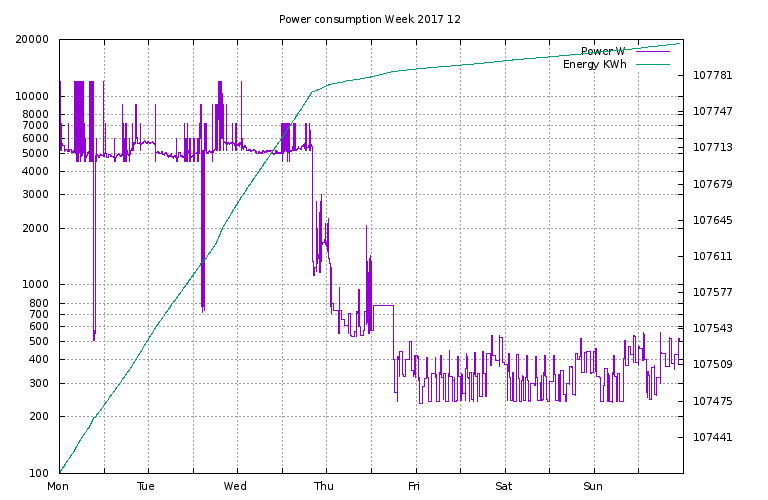Click the 'Tue' x-axis label

[146, 486]
